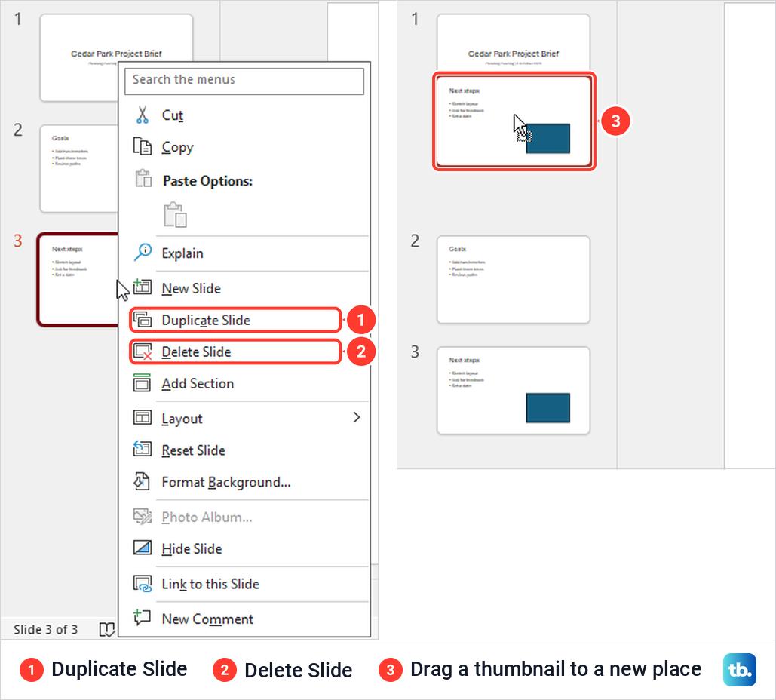The image size is (776, 700).
Task: Choose Link to this Slide
Action: pos(245,584)
